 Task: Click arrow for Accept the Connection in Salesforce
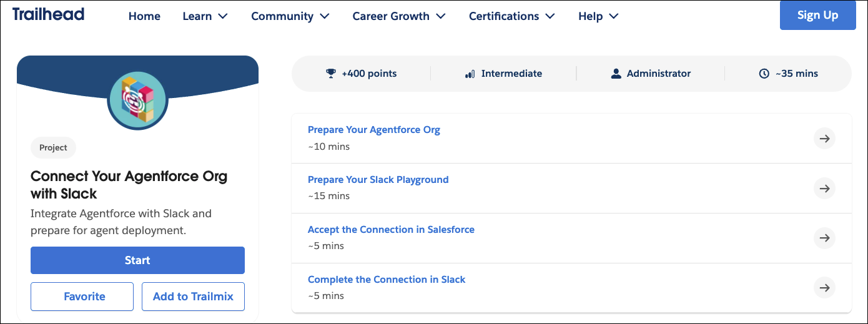824,238
